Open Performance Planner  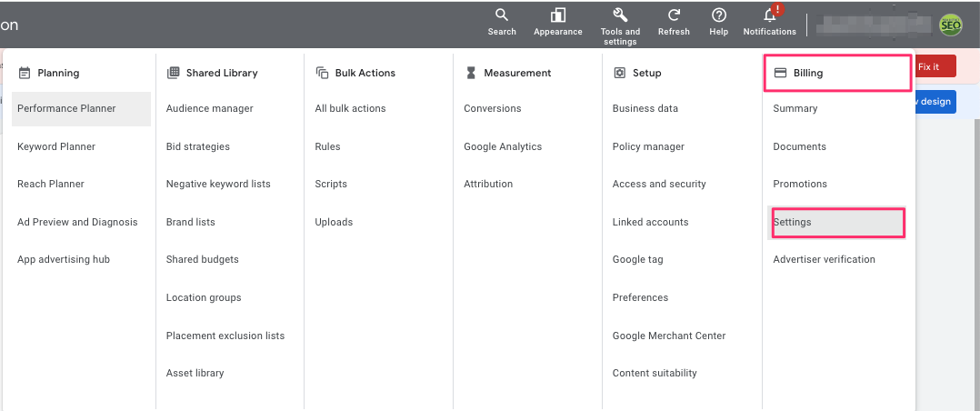click(x=81, y=109)
